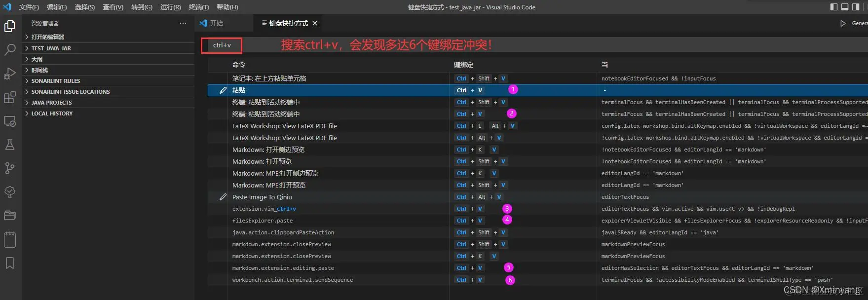The width and height of the screenshot is (868, 300).
Task: Select the Markdown: 打开侧边预览 row
Action: pos(537,150)
